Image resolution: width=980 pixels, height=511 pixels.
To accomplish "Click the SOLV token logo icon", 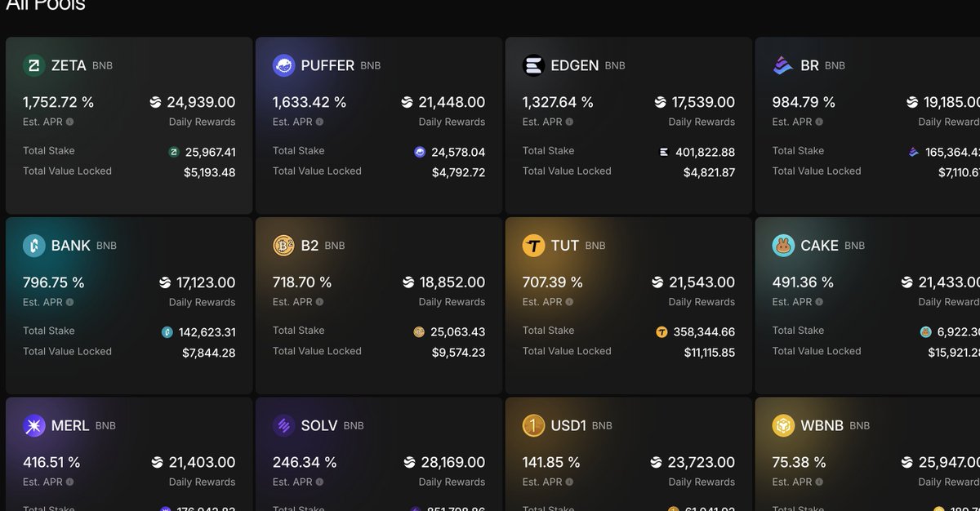I will (283, 426).
